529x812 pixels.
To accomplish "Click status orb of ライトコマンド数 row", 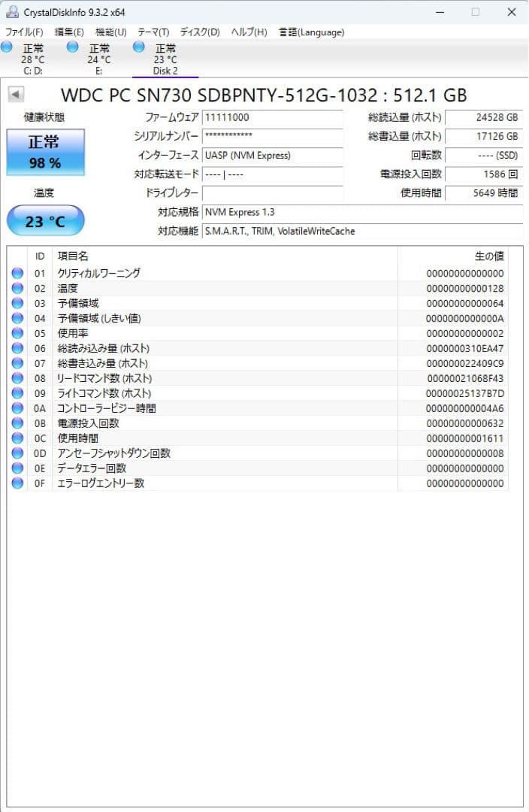I will (x=17, y=393).
